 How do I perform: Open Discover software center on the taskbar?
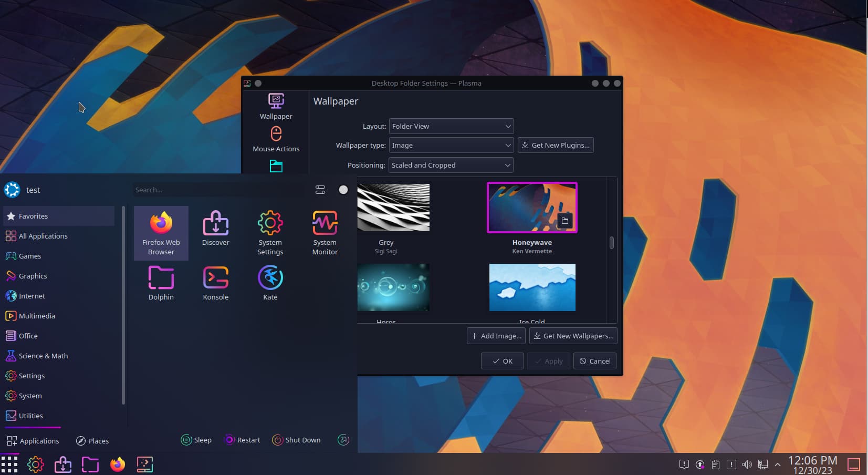coord(63,464)
